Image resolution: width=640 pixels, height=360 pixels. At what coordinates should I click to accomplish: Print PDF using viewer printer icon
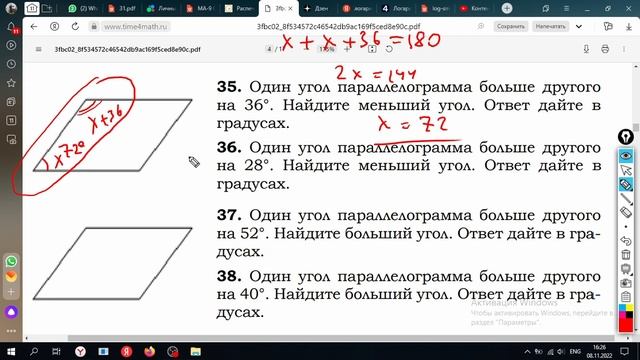pos(605,49)
